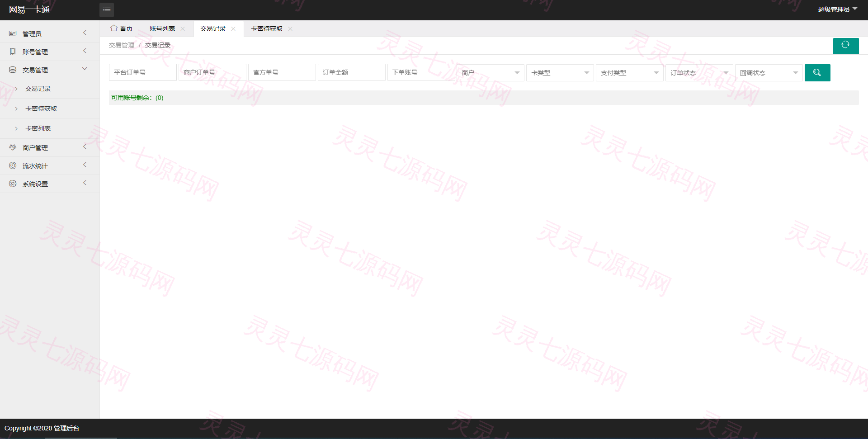Click the green search magnifier button

point(817,73)
